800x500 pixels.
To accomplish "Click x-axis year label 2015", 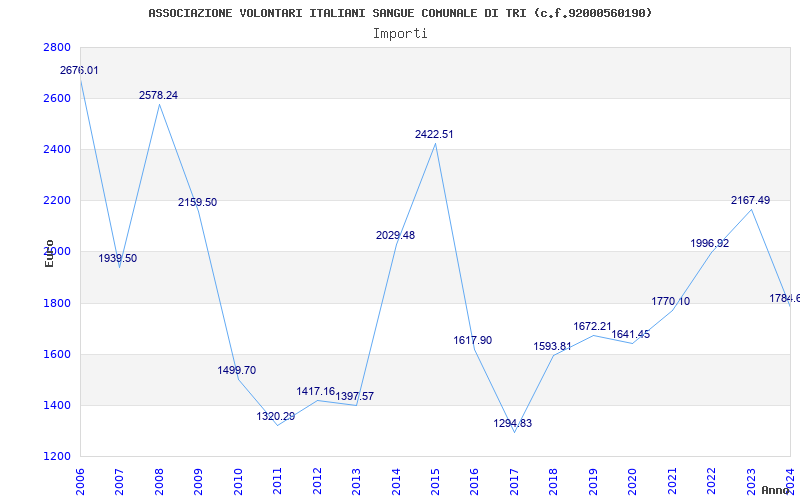I will [x=435, y=482].
